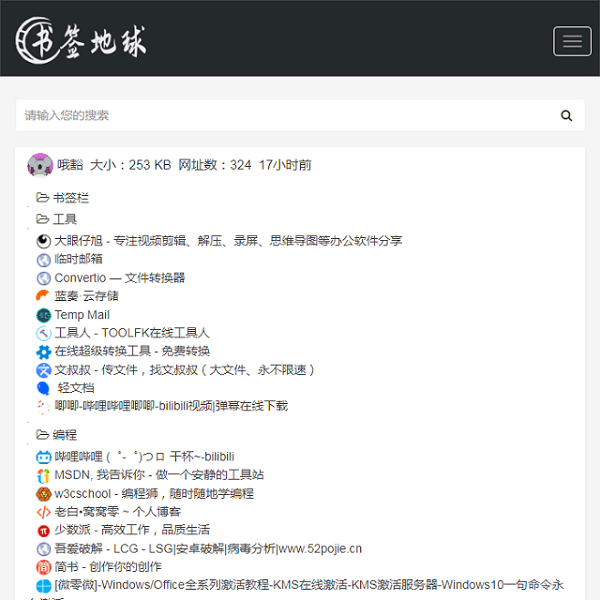Screen dimensions: 600x600
Task: Collapse the 工具 folder
Action: [x=56, y=219]
